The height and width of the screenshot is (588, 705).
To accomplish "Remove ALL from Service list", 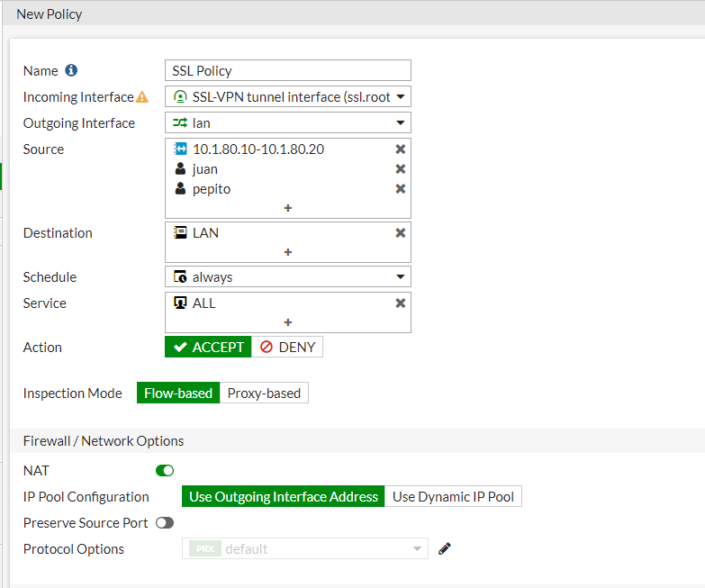I will [401, 303].
